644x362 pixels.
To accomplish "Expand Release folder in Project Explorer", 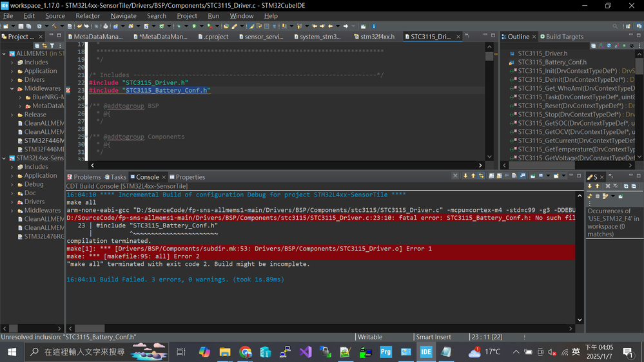I will [12, 115].
